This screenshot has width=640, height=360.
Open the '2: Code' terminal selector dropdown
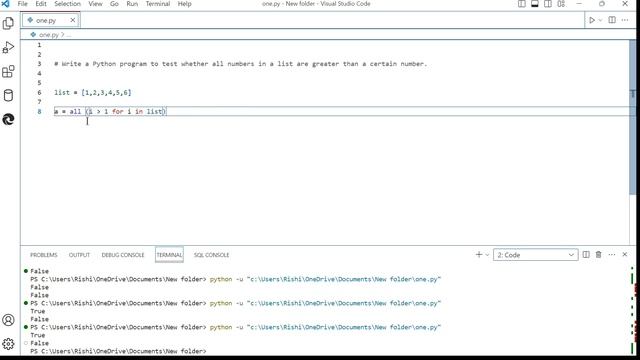point(536,255)
